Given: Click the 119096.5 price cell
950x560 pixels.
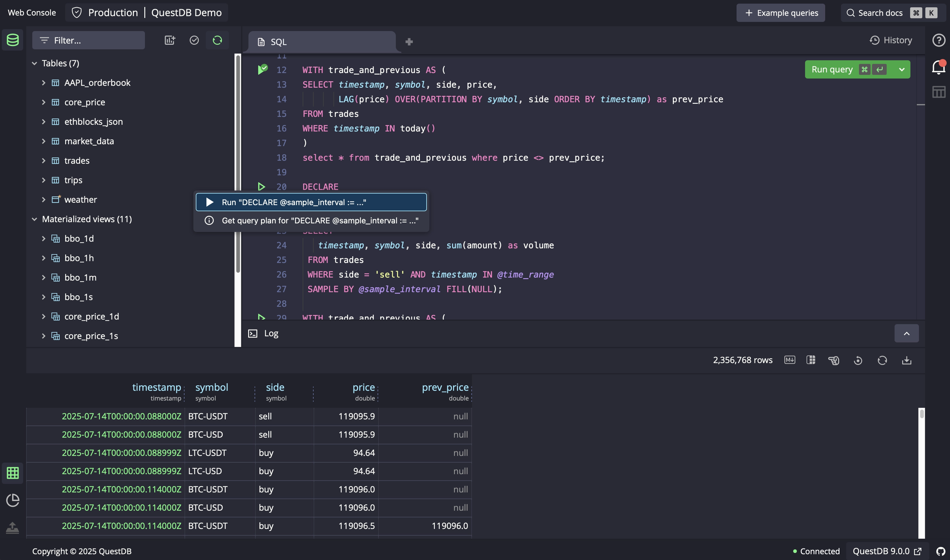Looking at the screenshot, I should [x=346, y=526].
